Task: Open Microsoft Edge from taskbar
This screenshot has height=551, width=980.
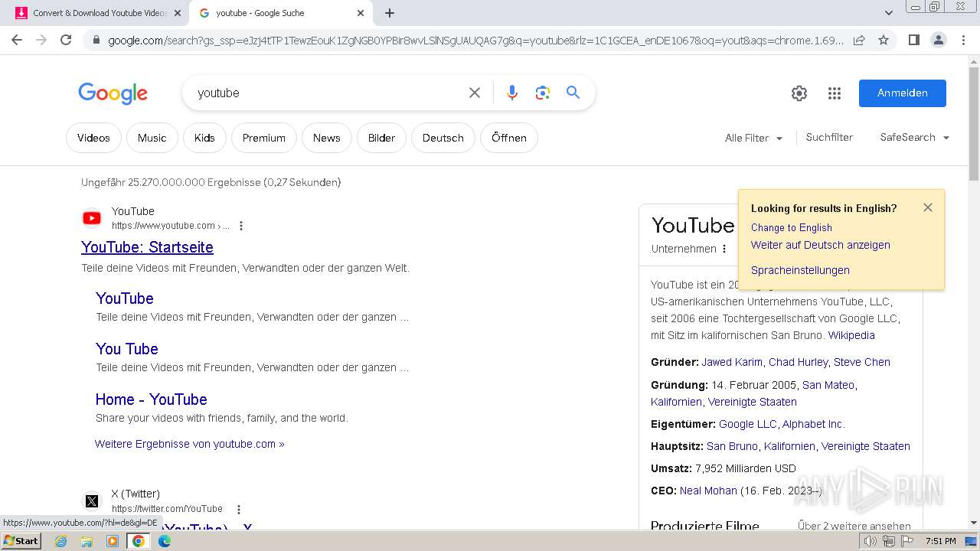Action: 164,541
